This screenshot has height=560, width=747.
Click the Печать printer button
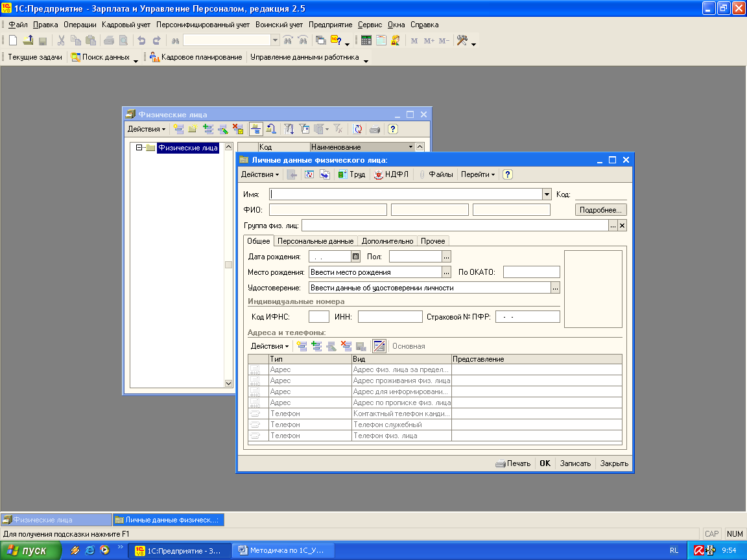[x=513, y=463]
